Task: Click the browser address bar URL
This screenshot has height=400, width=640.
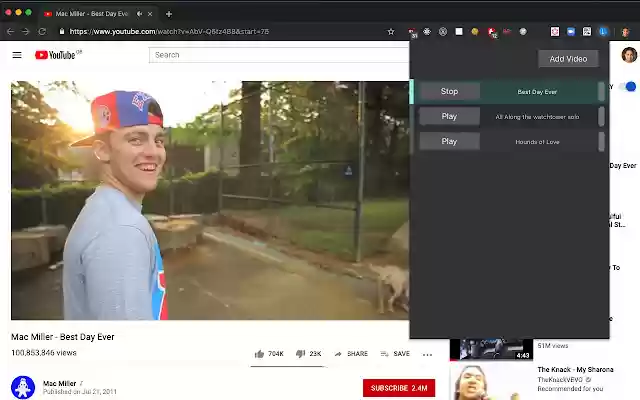Action: [169, 31]
